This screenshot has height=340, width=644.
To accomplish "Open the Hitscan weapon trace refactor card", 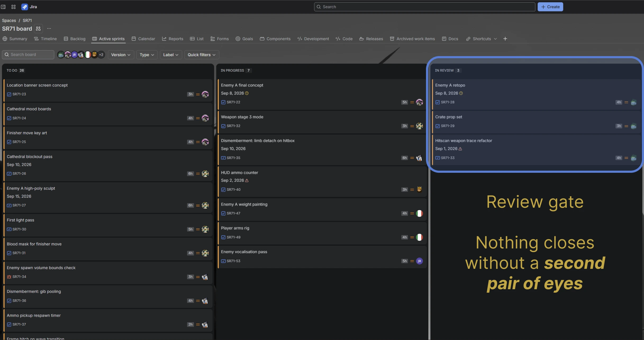I will [x=536, y=150].
